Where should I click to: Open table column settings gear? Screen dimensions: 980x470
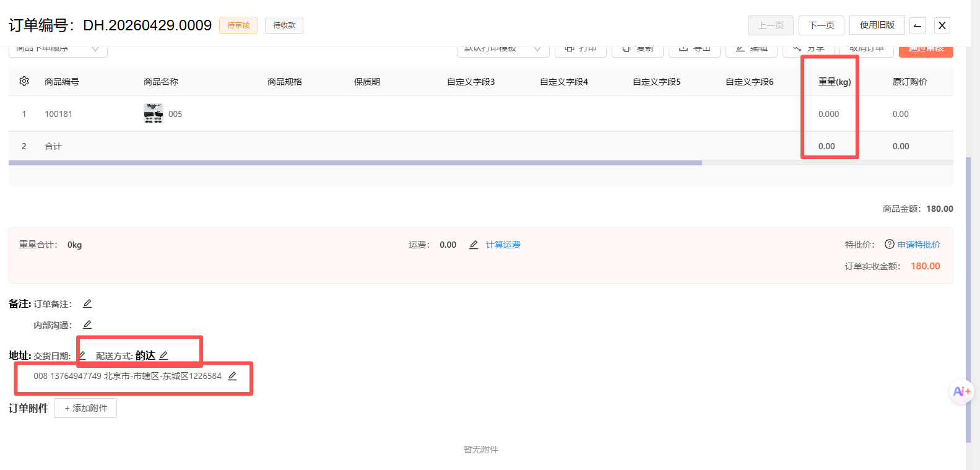(x=24, y=81)
